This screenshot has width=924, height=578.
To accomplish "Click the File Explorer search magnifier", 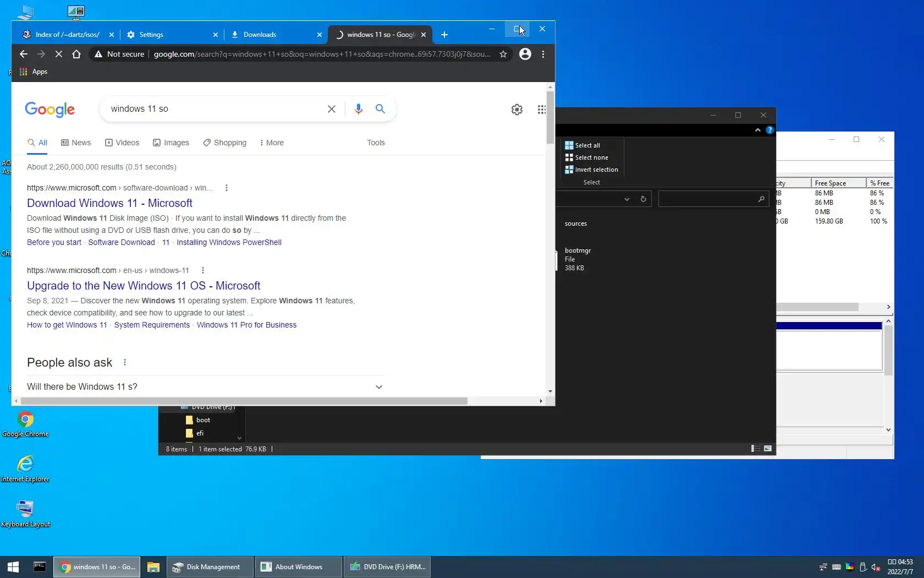I will (x=761, y=199).
